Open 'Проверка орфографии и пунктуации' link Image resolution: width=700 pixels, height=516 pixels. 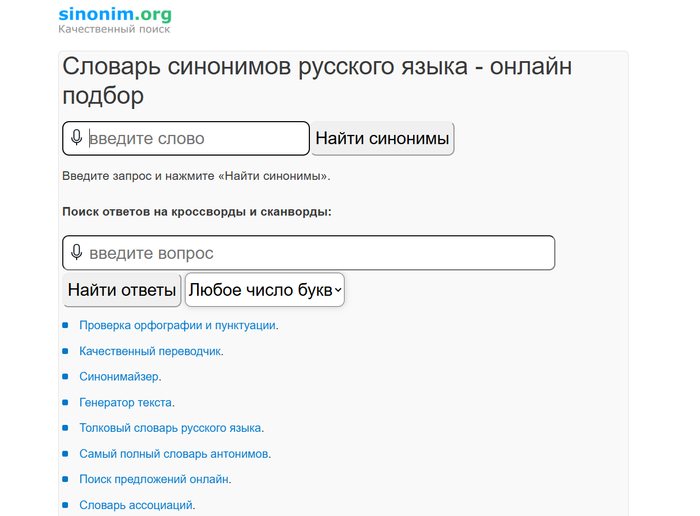(x=178, y=325)
